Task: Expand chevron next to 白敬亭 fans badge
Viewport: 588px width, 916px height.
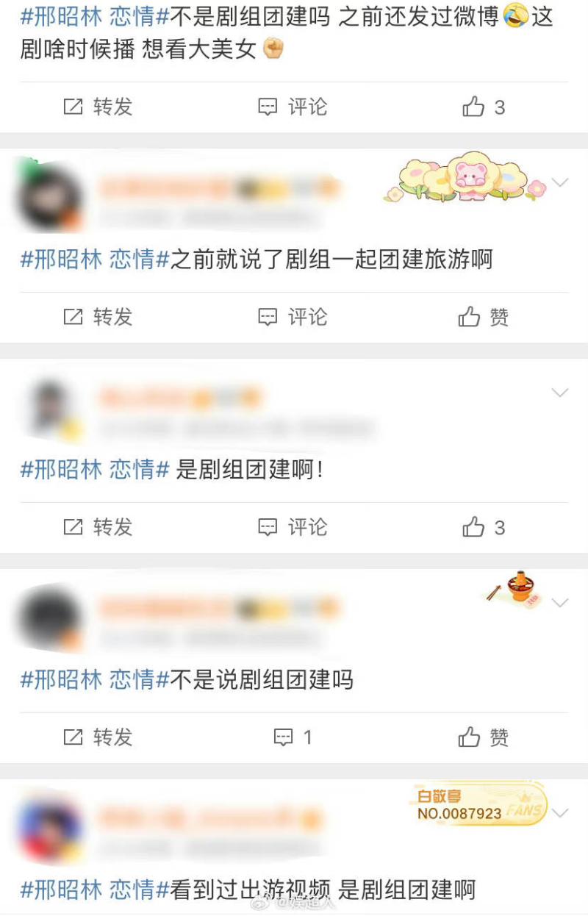Action: pyautogui.click(x=560, y=812)
